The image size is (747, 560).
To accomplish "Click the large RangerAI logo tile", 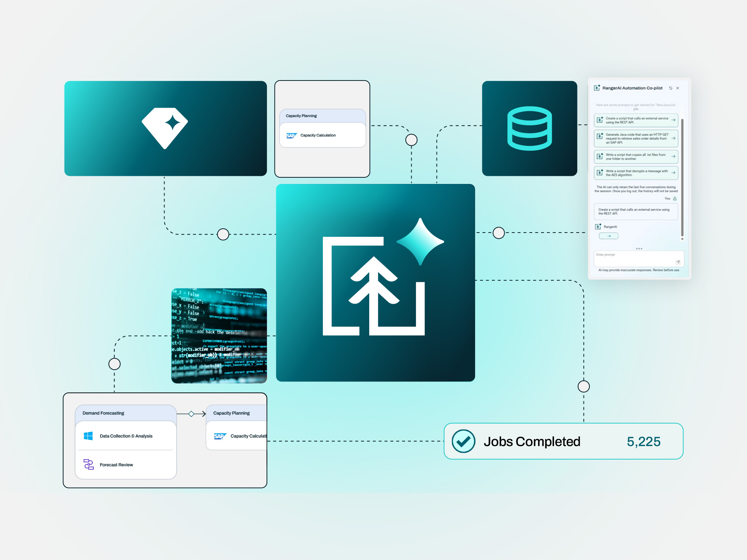I will point(375,283).
